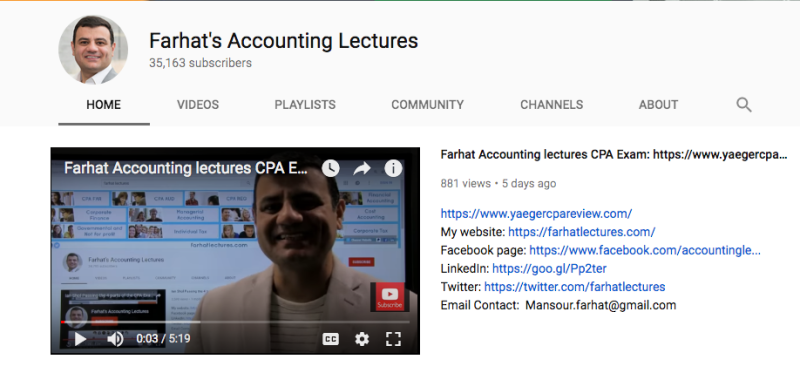Open the video info 'i' icon

[393, 168]
